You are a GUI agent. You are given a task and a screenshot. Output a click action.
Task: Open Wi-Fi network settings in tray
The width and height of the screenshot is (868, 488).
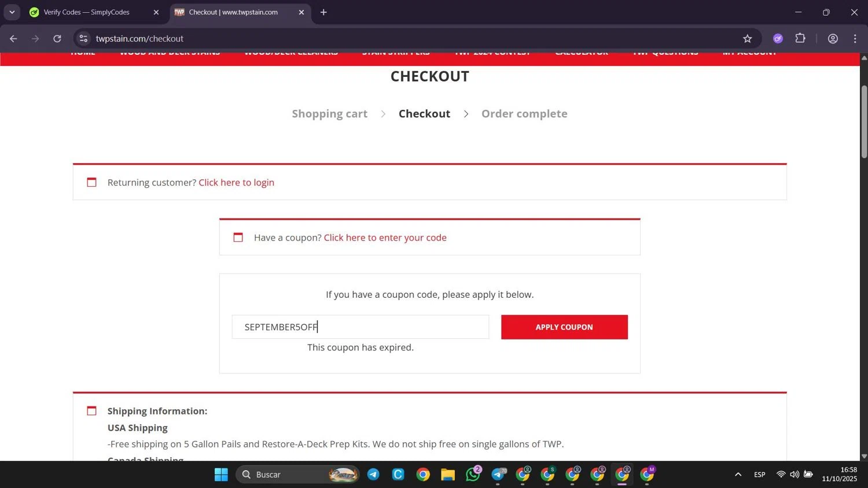pyautogui.click(x=781, y=475)
